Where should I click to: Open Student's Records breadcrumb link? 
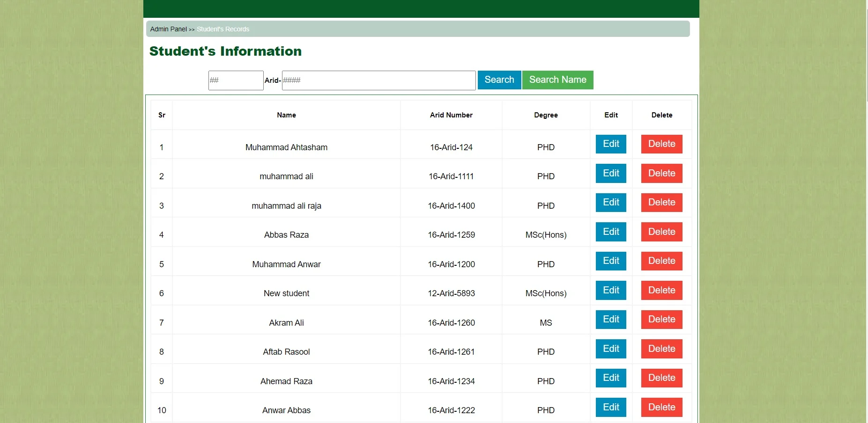coord(223,29)
